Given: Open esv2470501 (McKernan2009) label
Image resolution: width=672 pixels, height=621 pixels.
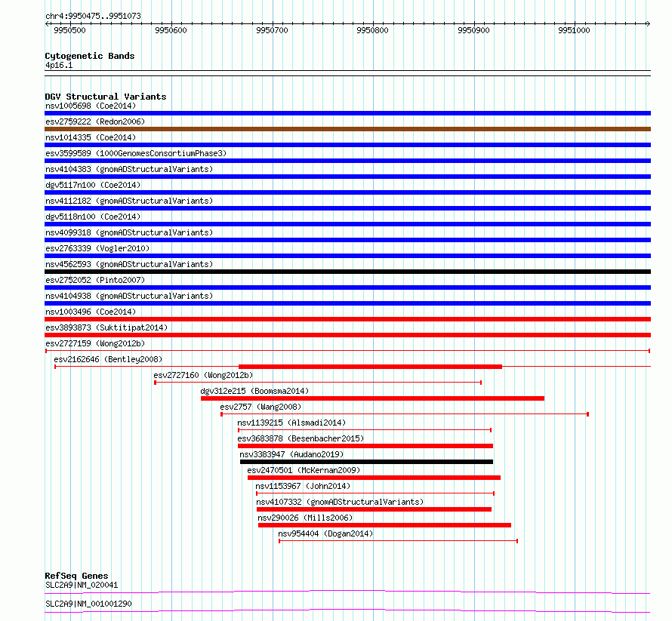Looking at the screenshot, I should click(x=304, y=470).
